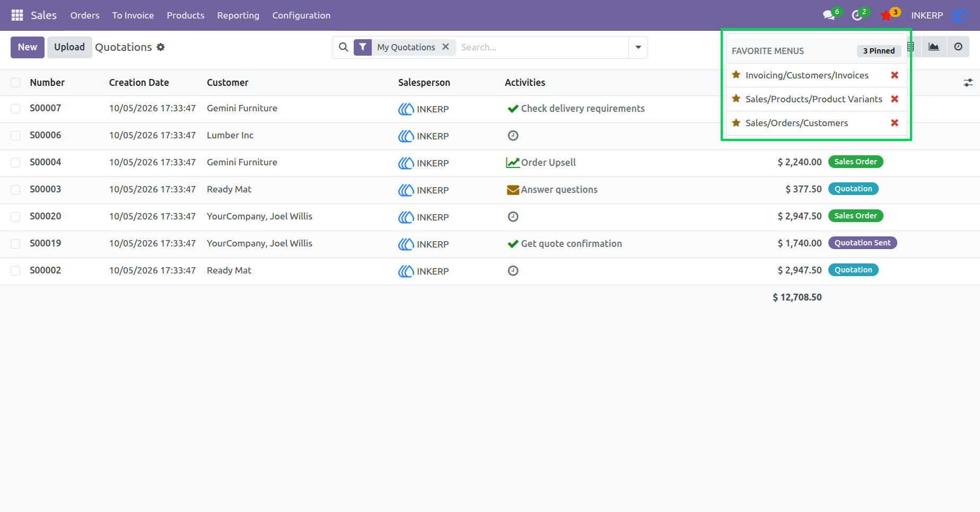
Task: Open the Reporting menu
Action: (x=238, y=15)
